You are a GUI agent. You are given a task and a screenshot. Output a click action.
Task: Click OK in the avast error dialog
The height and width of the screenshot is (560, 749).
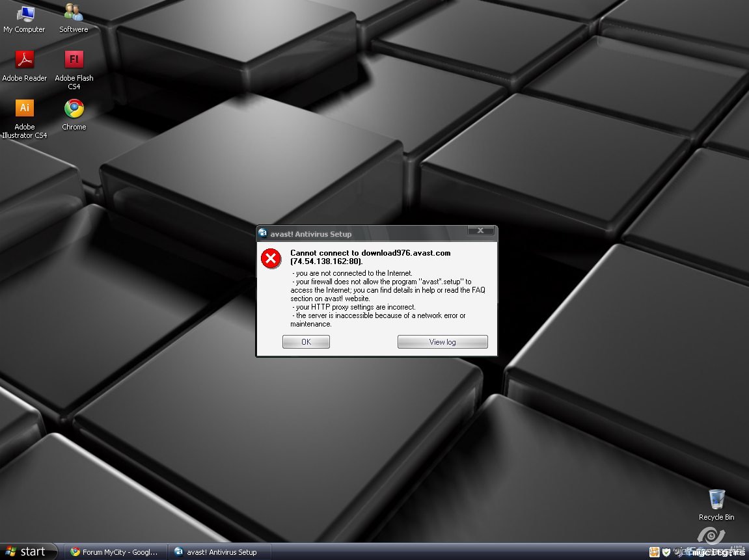pyautogui.click(x=306, y=342)
